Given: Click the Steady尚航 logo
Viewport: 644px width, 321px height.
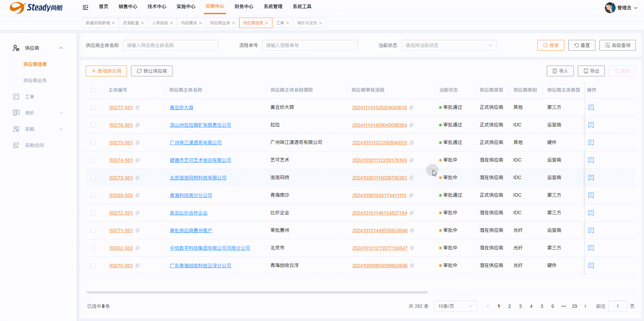Looking at the screenshot, I should (36, 7).
